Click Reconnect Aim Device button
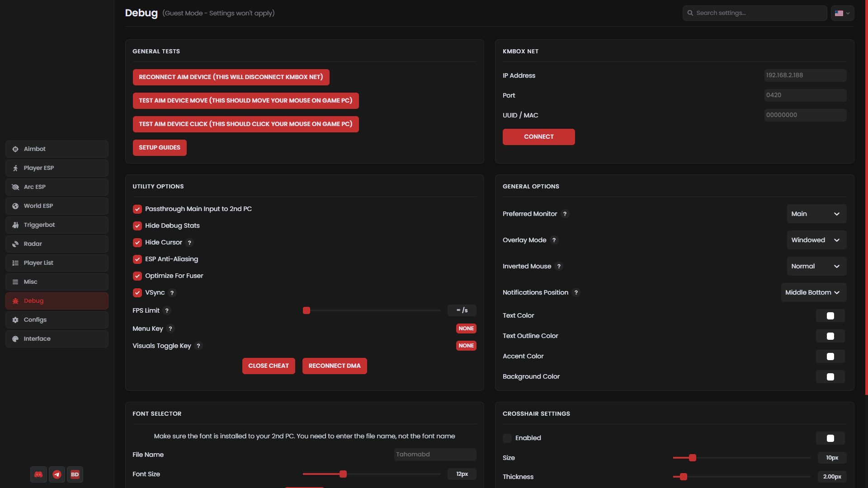This screenshot has width=868, height=488. 231,77
